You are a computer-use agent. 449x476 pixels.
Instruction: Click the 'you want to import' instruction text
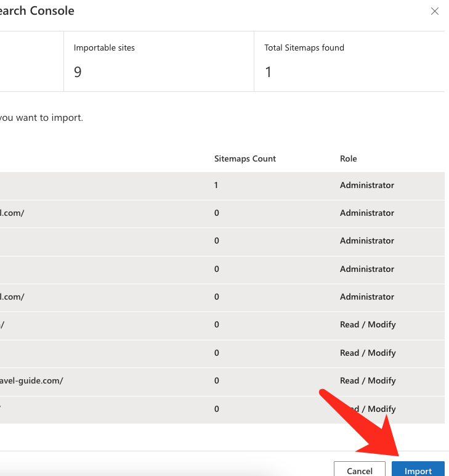[x=41, y=117]
